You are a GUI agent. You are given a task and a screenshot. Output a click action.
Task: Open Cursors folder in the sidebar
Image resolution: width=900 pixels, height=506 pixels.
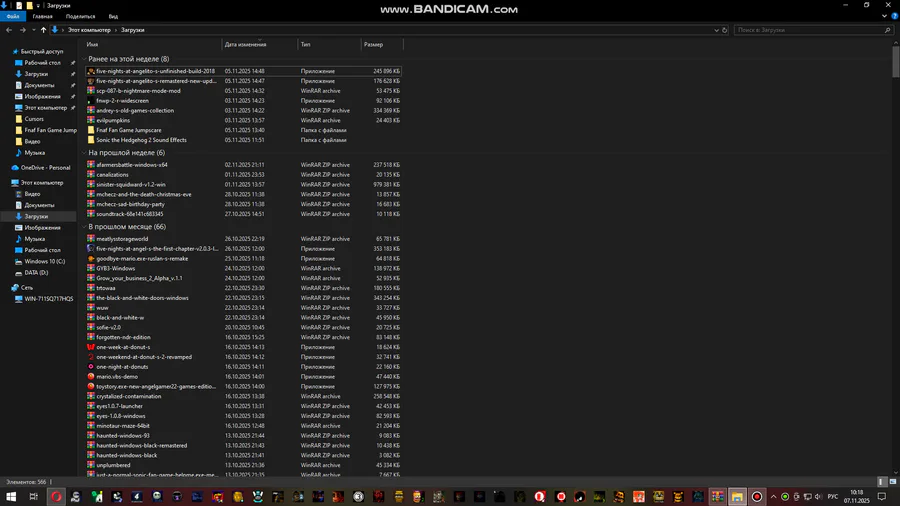[x=34, y=119]
